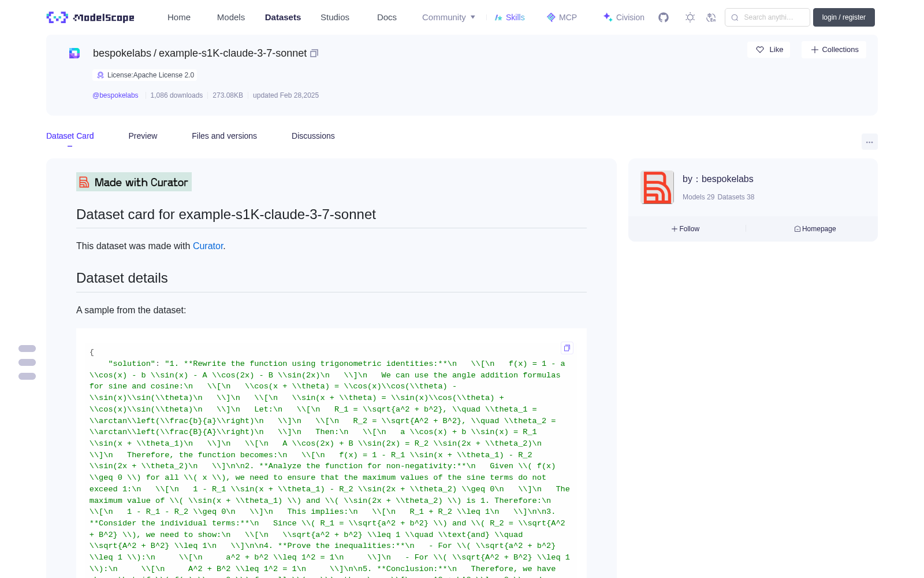Open the Civision link
The image size is (924, 578).
pyautogui.click(x=623, y=17)
